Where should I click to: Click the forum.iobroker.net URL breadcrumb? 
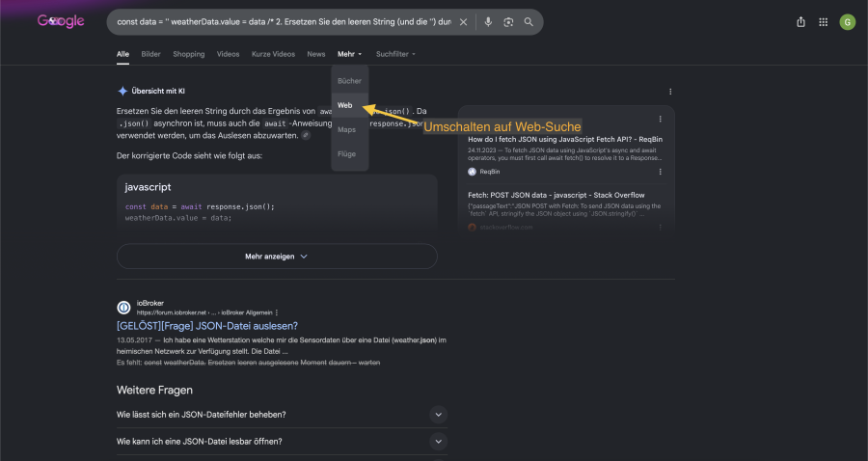click(204, 312)
